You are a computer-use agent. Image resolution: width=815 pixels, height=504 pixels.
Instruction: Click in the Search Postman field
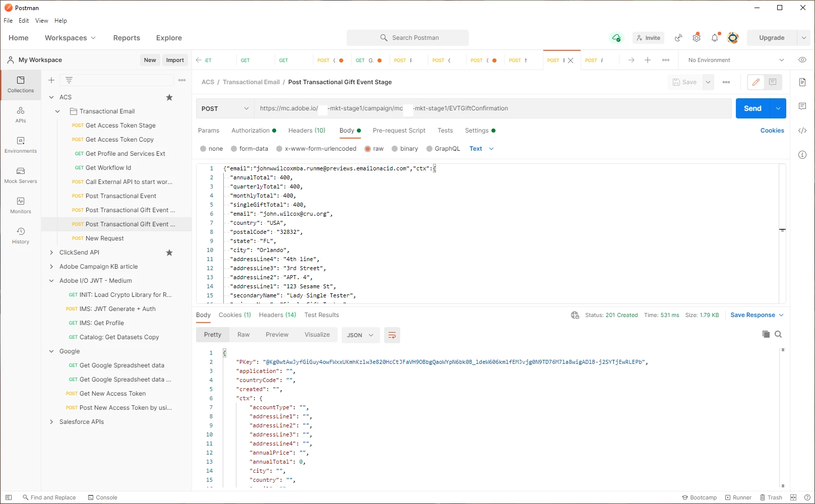click(408, 38)
